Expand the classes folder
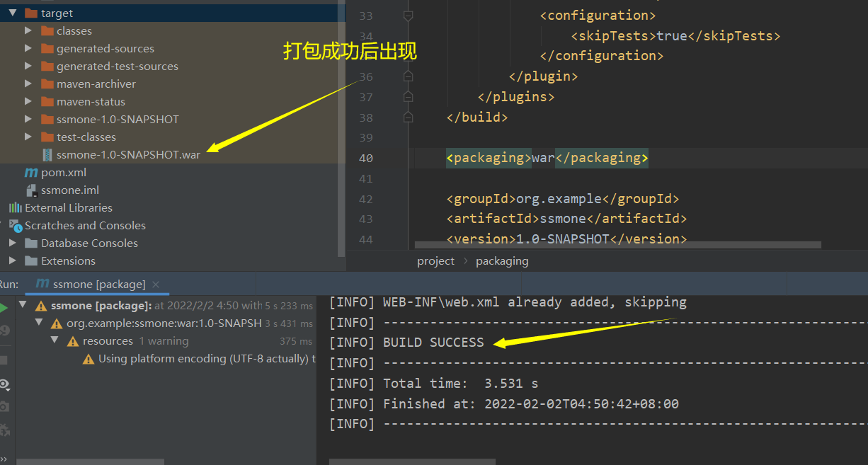 pyautogui.click(x=27, y=30)
